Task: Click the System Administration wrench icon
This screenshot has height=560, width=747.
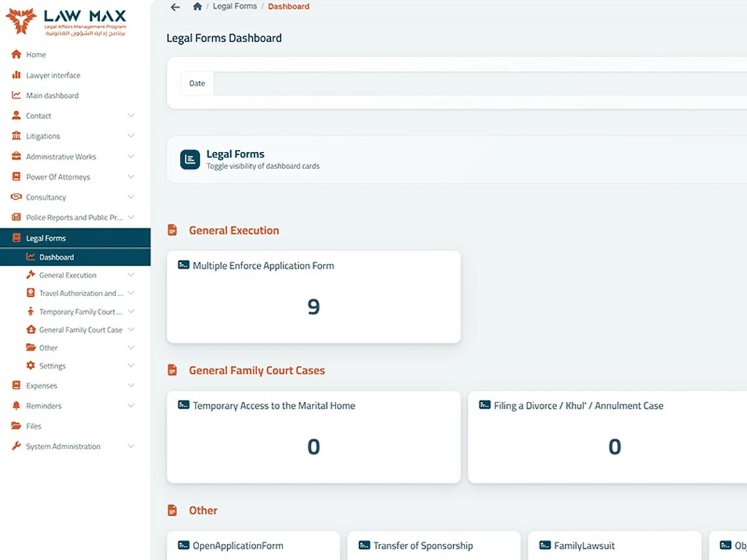Action: pos(16,446)
